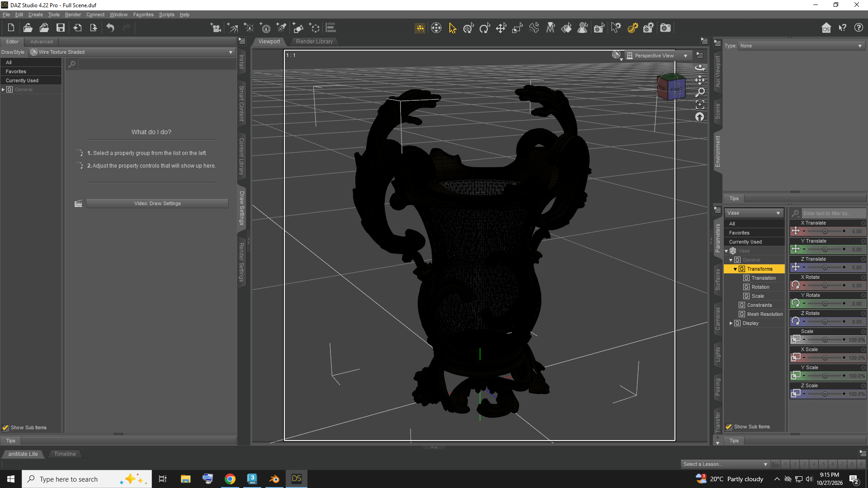Click the Undo arrow icon

110,28
